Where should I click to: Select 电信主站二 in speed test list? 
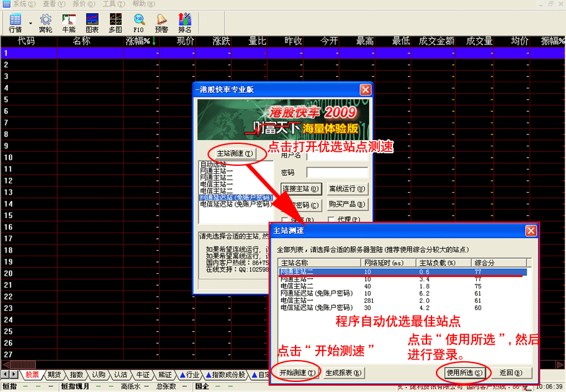[x=301, y=286]
